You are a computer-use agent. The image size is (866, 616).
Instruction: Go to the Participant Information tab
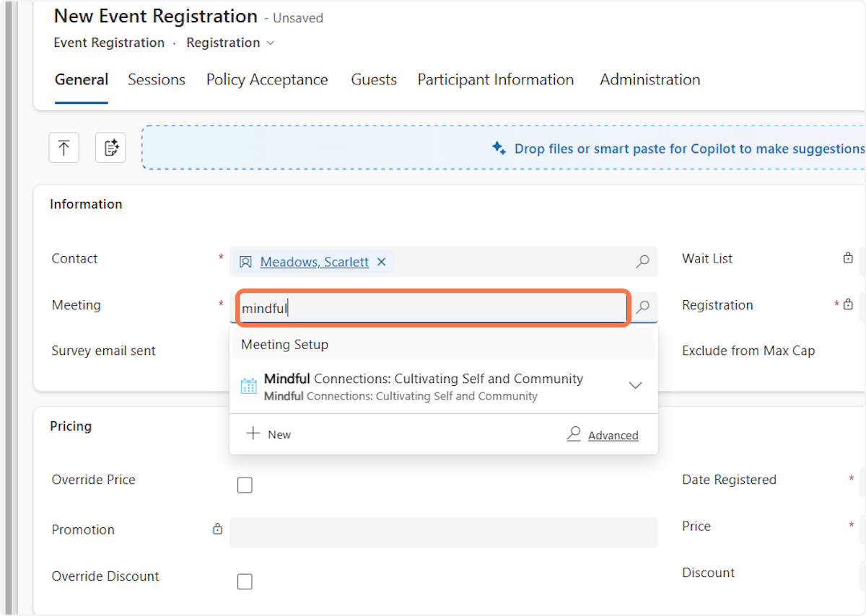point(495,80)
